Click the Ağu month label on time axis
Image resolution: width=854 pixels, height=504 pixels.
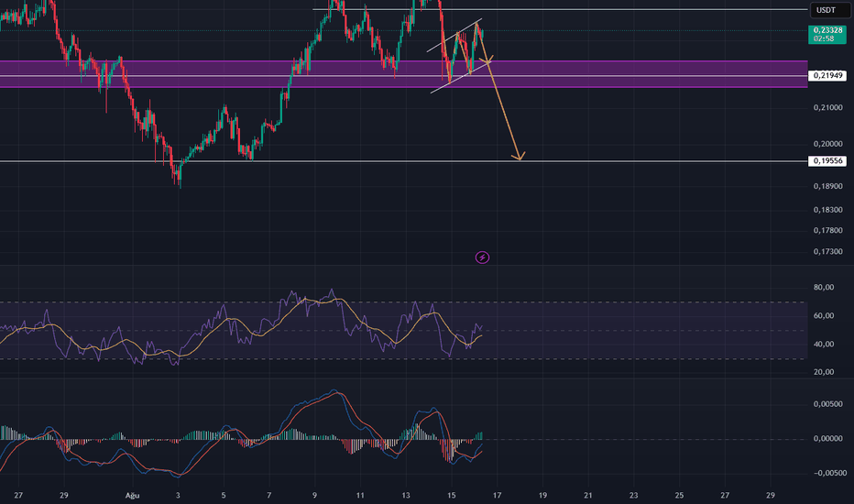(x=132, y=495)
